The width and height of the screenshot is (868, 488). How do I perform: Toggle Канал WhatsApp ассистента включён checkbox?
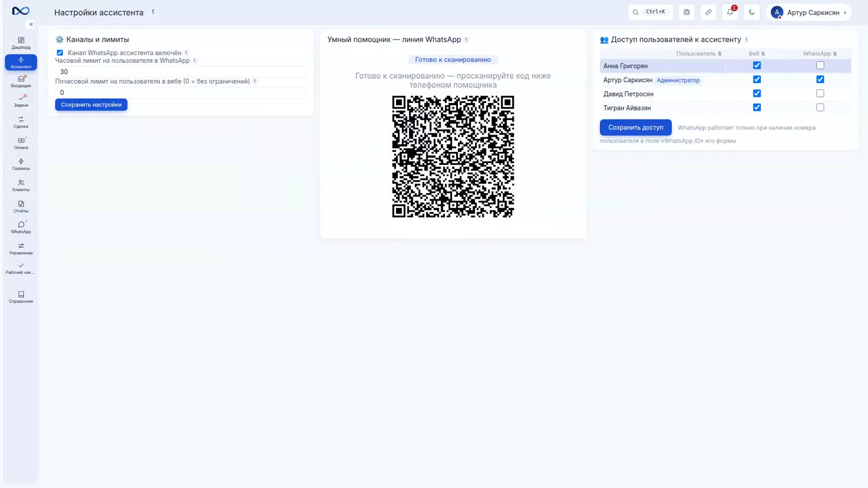pyautogui.click(x=60, y=53)
